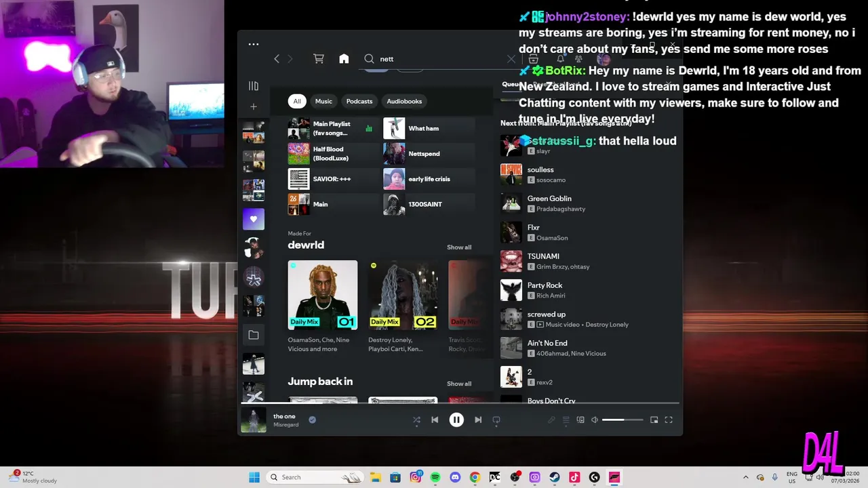The height and width of the screenshot is (488, 868).
Task: Select the All filter chip
Action: point(297,101)
